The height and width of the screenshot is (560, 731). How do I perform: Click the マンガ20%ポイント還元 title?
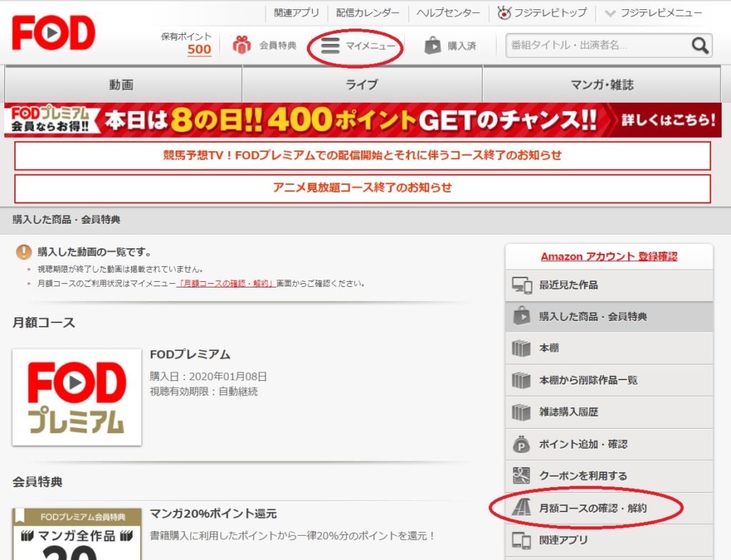[213, 514]
